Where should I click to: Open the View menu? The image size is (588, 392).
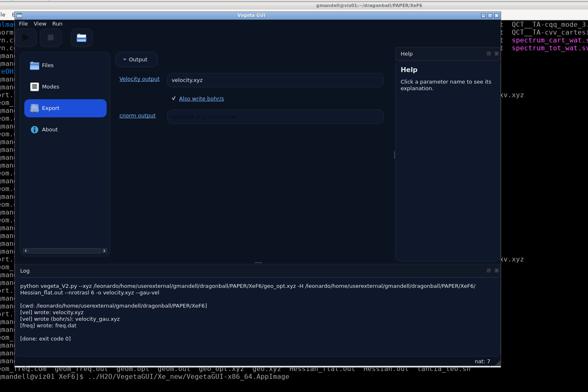40,23
